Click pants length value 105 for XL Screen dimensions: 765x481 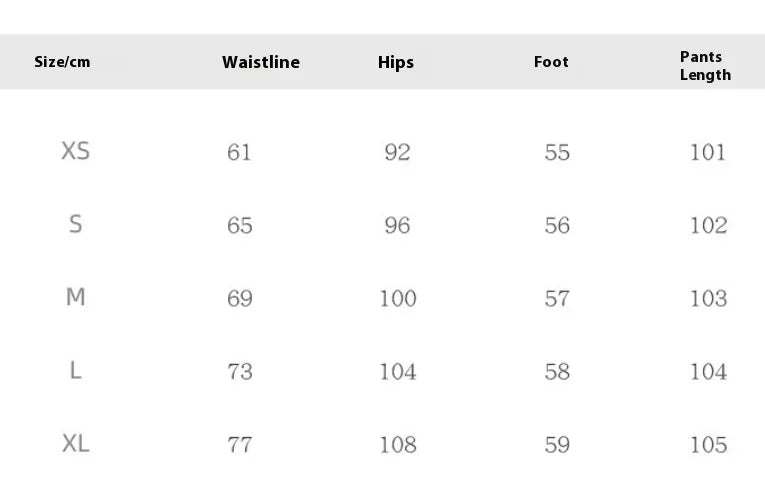point(708,445)
